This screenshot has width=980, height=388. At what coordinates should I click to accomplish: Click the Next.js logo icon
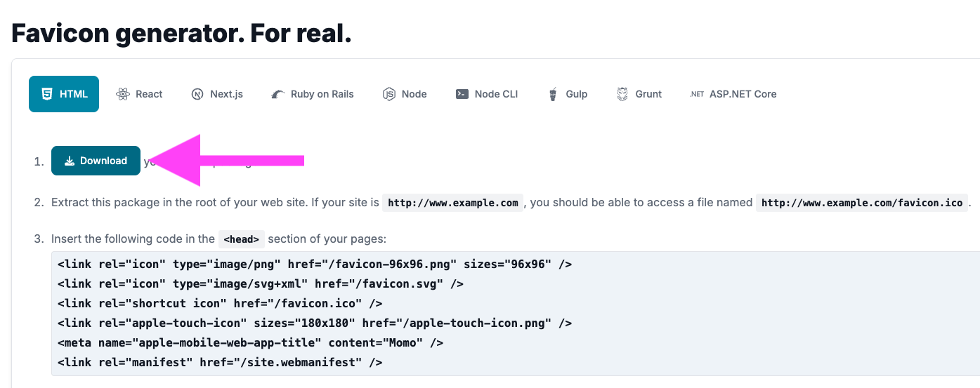click(197, 94)
